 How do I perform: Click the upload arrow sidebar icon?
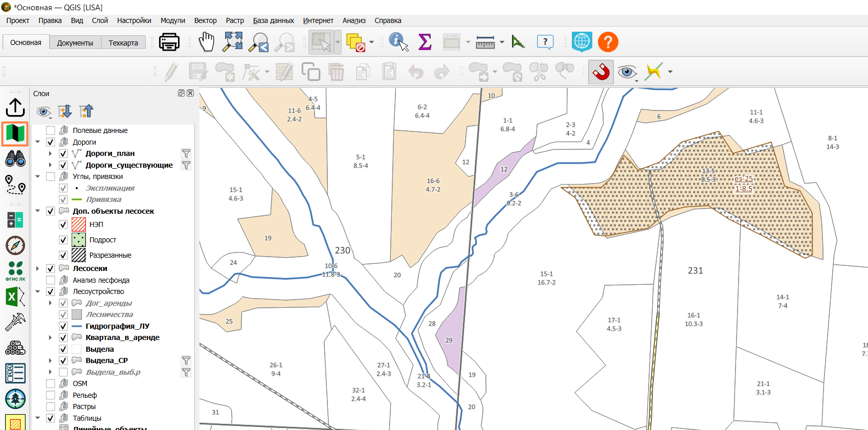coord(15,107)
